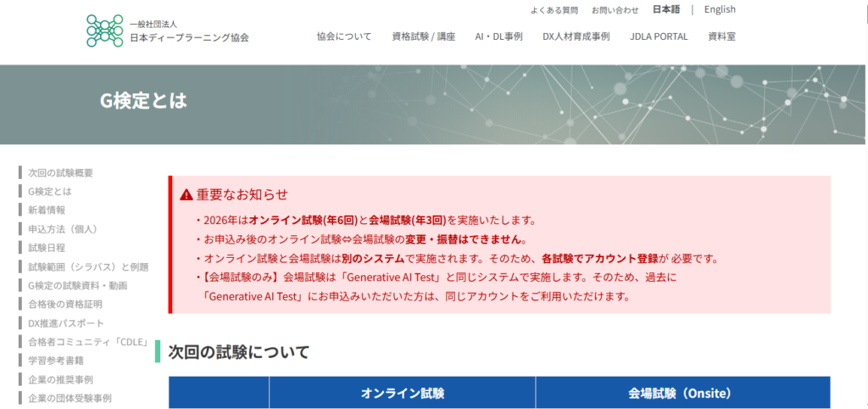Open the よくある質問 link
The height and width of the screenshot is (409, 868).
point(554,10)
